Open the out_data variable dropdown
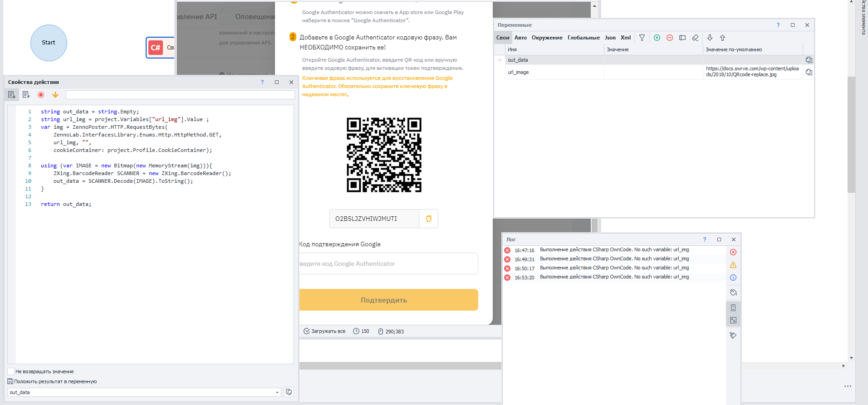Screen dimensions: 868x405 (x=277, y=392)
